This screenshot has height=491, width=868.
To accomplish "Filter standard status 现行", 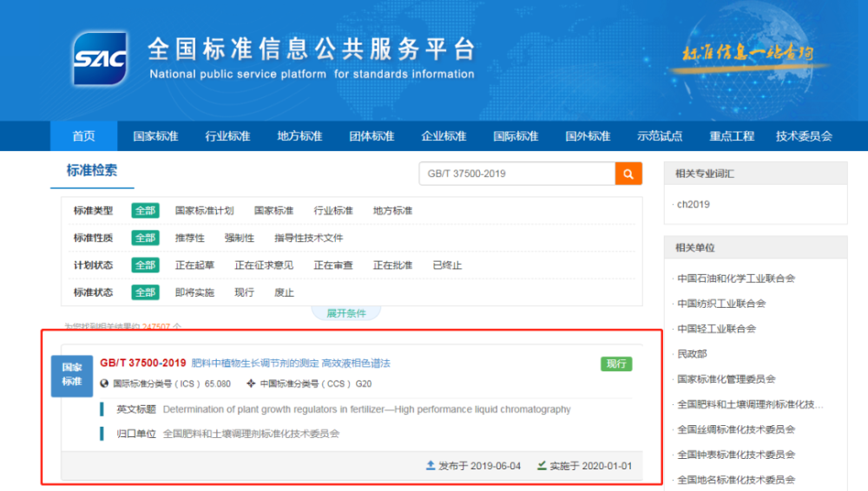I will point(244,291).
